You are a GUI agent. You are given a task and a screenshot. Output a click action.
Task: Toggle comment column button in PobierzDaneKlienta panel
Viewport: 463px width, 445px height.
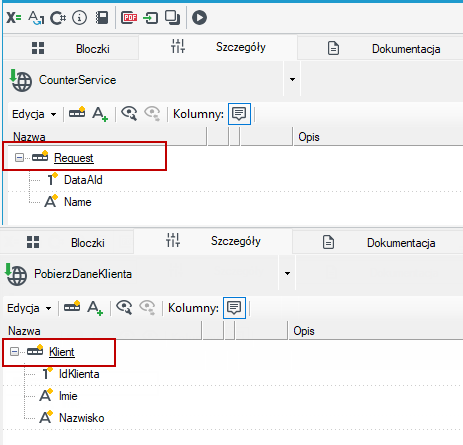[x=234, y=308]
